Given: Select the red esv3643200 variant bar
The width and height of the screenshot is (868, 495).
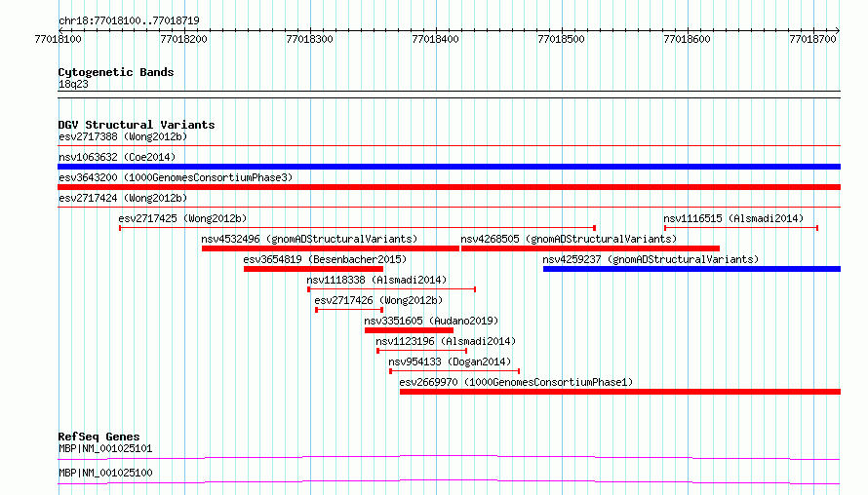Looking at the screenshot, I should (449, 187).
